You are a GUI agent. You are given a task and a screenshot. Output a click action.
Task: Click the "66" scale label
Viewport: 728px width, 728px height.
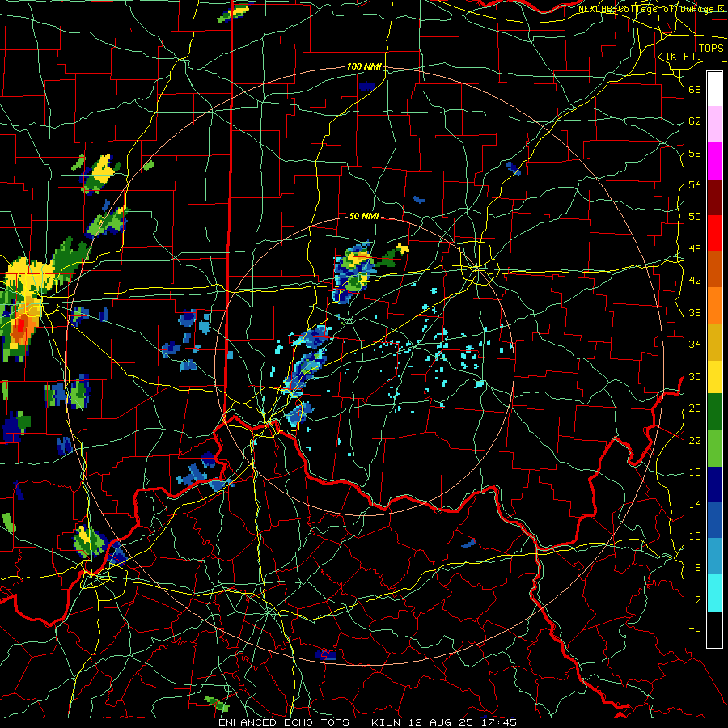pyautogui.click(x=695, y=89)
